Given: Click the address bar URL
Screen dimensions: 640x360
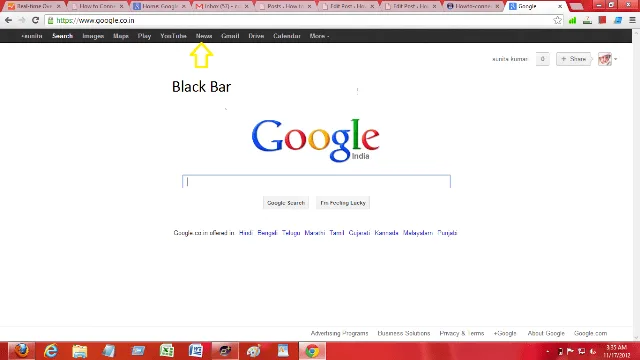Looking at the screenshot, I should pos(96,20).
